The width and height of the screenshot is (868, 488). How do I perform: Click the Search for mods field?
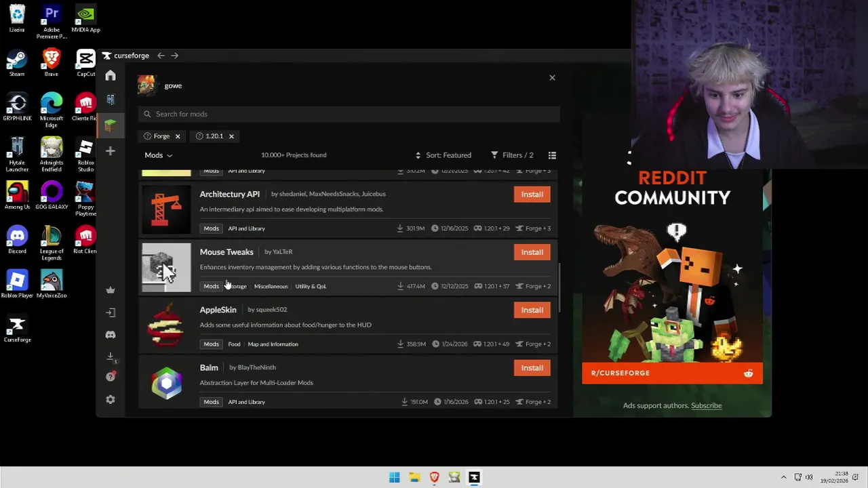tap(349, 114)
